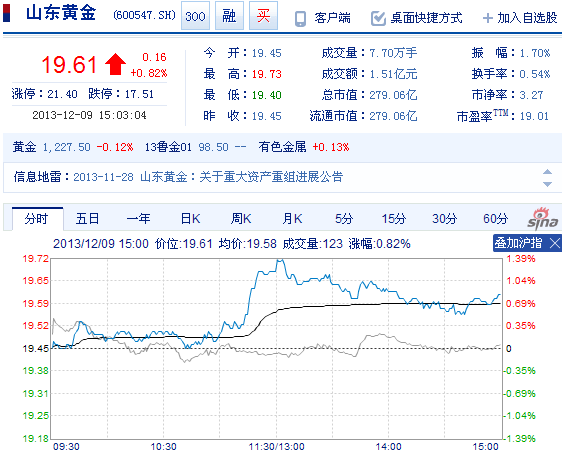
Task: Switch to the 一年 one-year tab
Action: pos(138,219)
